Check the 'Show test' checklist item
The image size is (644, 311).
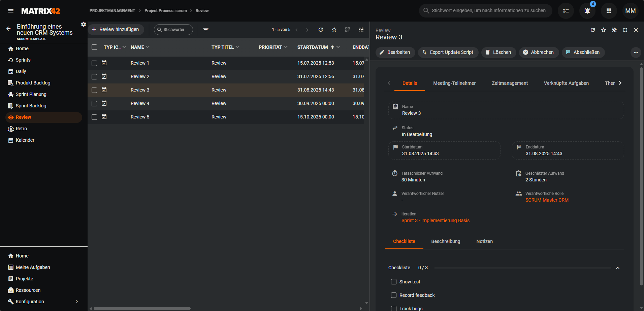[394, 282]
